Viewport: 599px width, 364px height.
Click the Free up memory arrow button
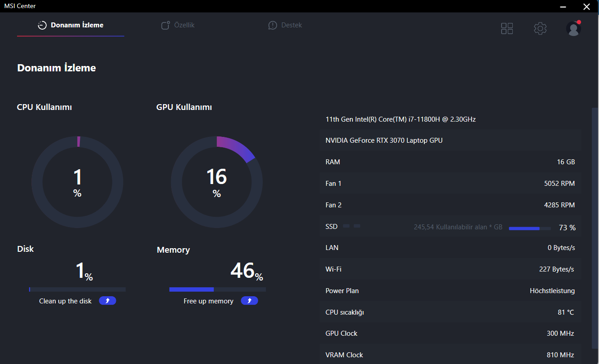tap(249, 301)
